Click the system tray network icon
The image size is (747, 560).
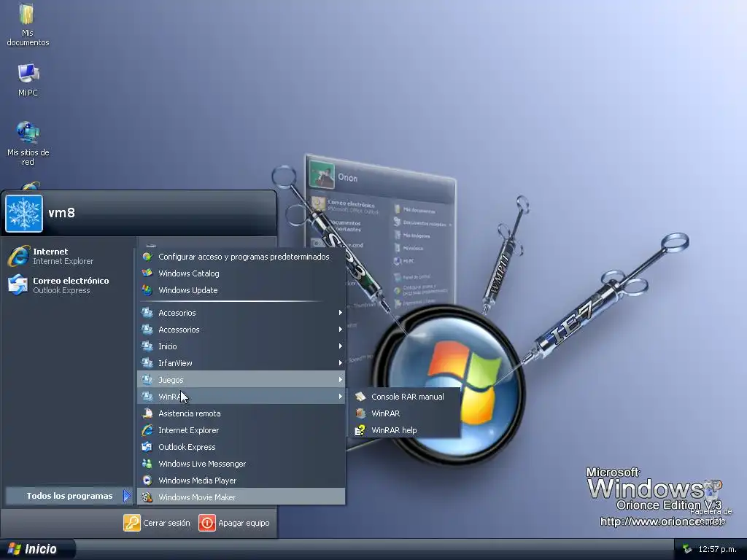click(x=686, y=549)
